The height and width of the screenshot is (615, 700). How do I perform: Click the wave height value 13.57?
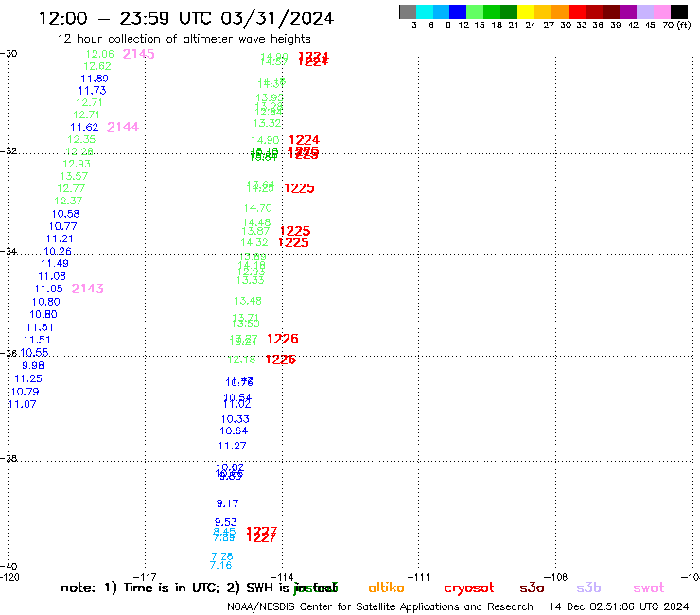74,176
